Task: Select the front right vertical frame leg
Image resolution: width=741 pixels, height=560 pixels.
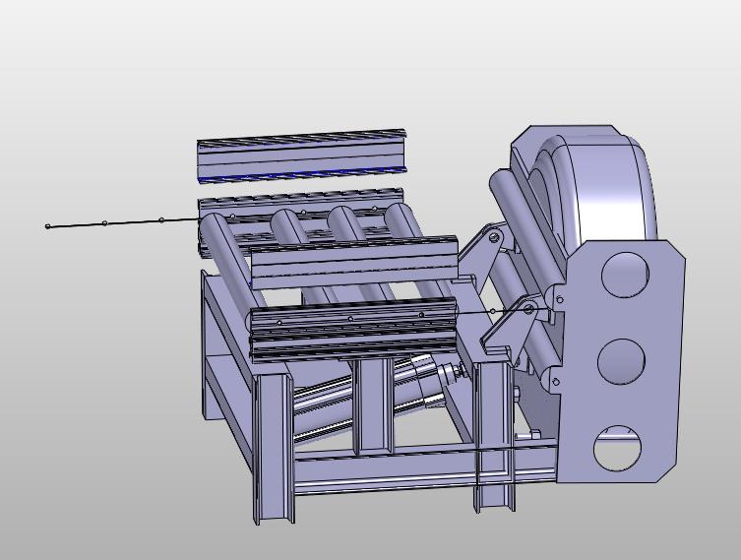Action: point(493,435)
